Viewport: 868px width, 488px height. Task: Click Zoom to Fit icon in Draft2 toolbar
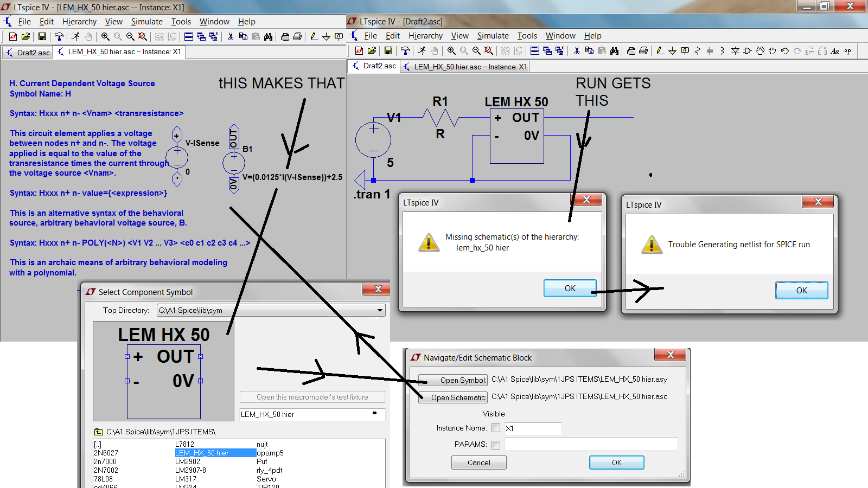[488, 50]
